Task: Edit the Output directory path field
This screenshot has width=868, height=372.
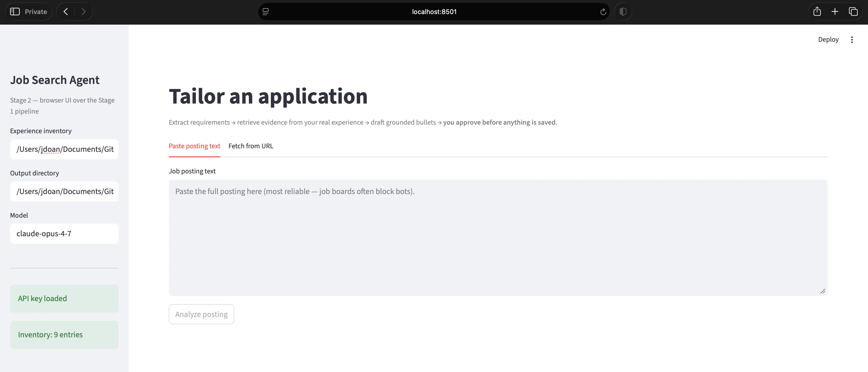Action: [x=64, y=191]
